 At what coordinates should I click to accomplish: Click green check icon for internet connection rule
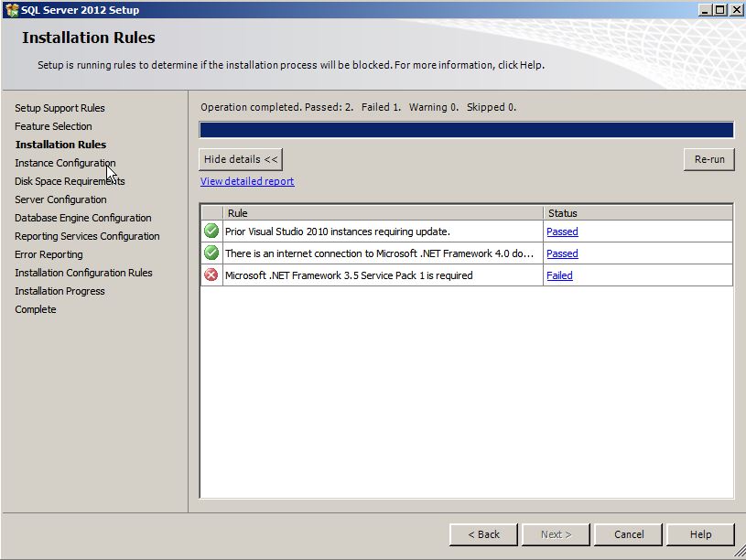click(211, 253)
